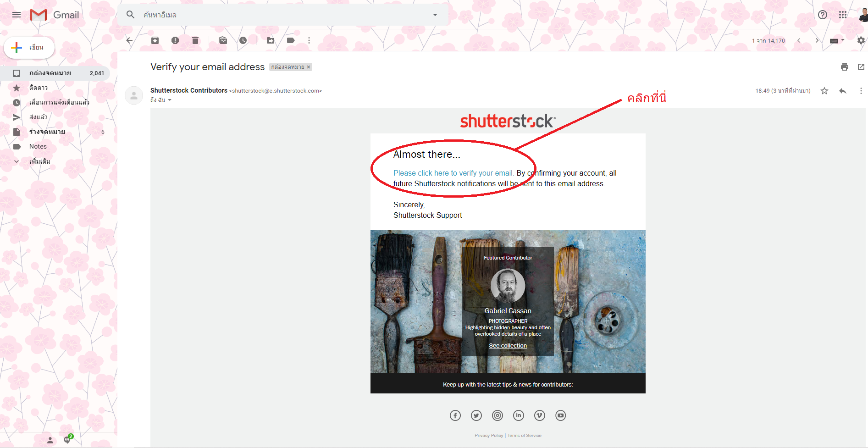Mark the email as unread

coord(223,40)
